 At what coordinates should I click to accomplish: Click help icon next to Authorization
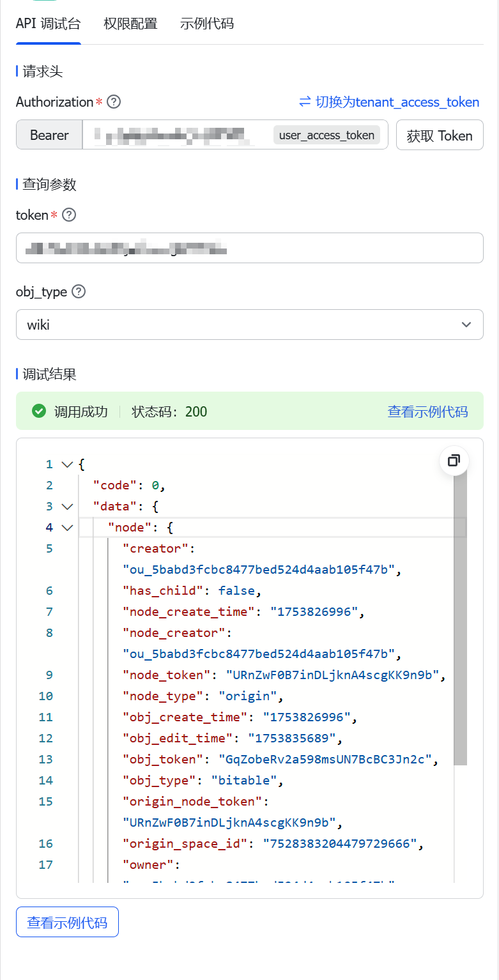(x=114, y=102)
